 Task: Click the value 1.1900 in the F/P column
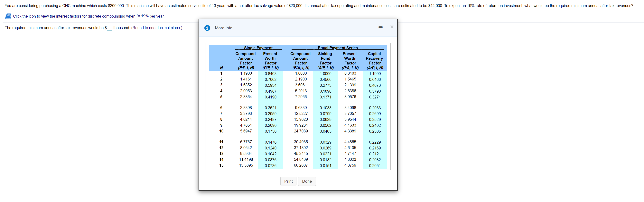246,73
